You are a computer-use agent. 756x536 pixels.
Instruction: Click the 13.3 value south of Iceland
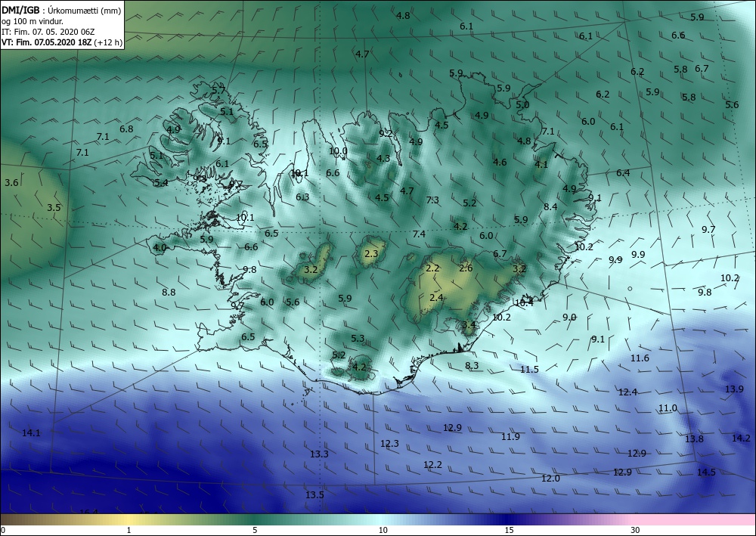click(319, 454)
